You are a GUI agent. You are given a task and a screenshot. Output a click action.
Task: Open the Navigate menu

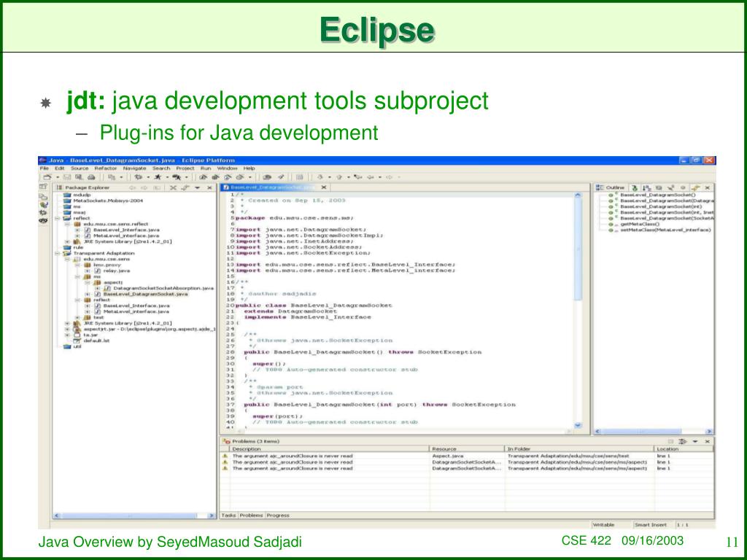pos(135,168)
